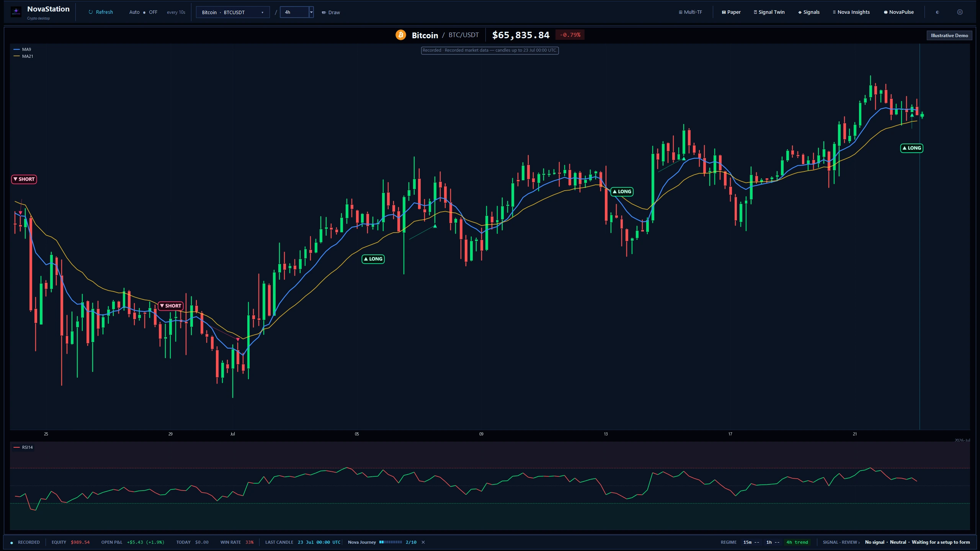The width and height of the screenshot is (980, 551).
Task: Click the SHORT signal marker near the 29th
Action: [171, 306]
